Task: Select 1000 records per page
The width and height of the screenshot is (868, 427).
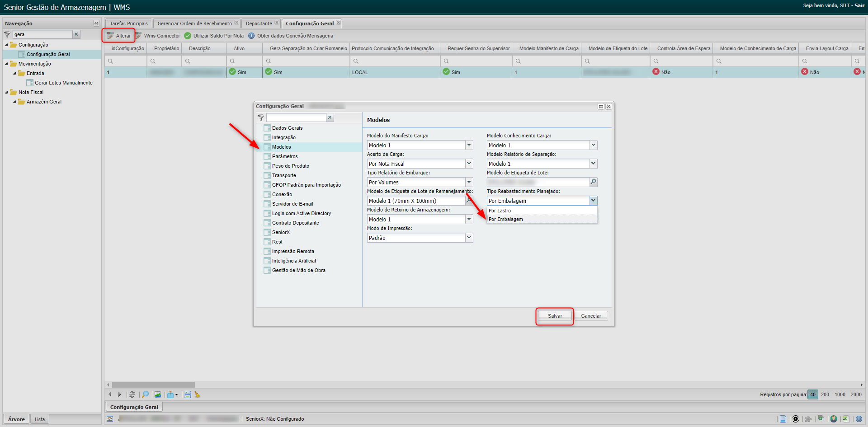Action: [x=840, y=394]
